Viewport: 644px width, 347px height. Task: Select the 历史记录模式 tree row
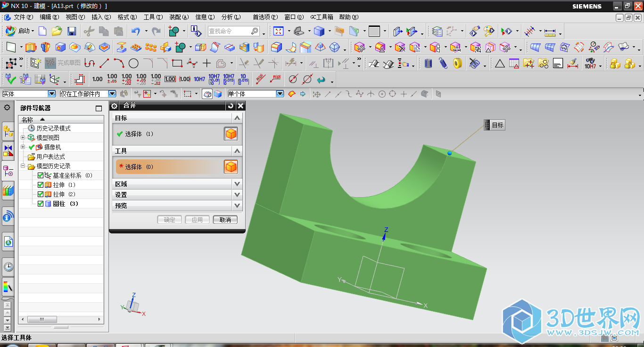coord(49,128)
